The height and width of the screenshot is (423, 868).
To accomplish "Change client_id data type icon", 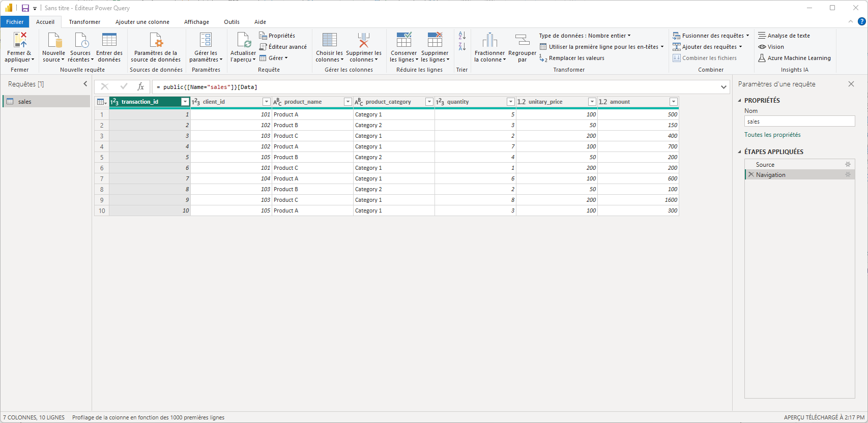I will (196, 102).
